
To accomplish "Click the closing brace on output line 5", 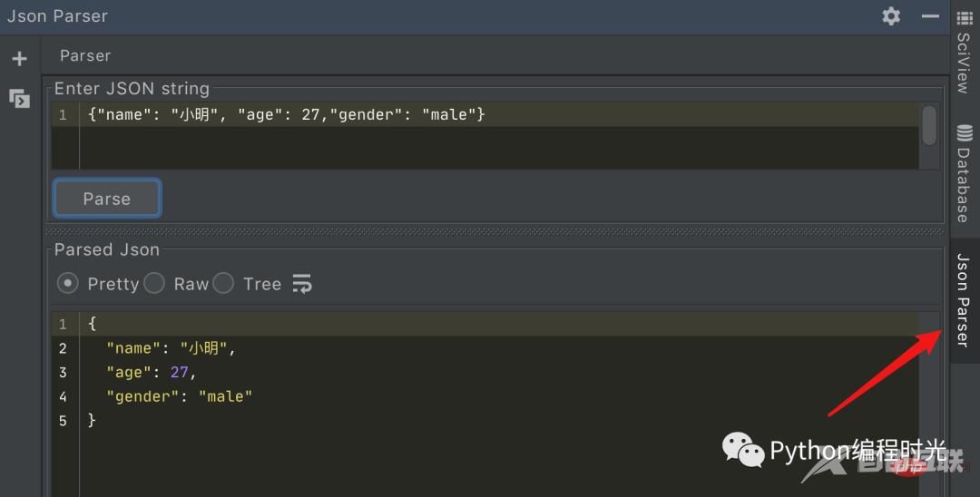I will (x=92, y=420).
